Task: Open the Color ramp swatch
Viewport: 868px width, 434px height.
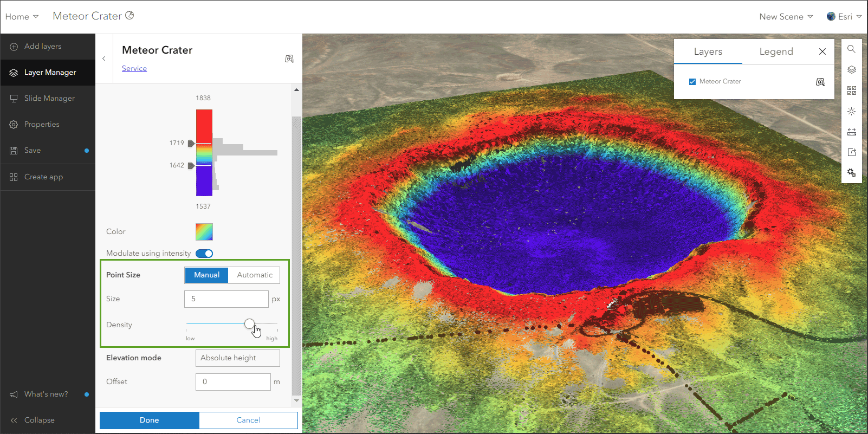Action: pyautogui.click(x=204, y=232)
